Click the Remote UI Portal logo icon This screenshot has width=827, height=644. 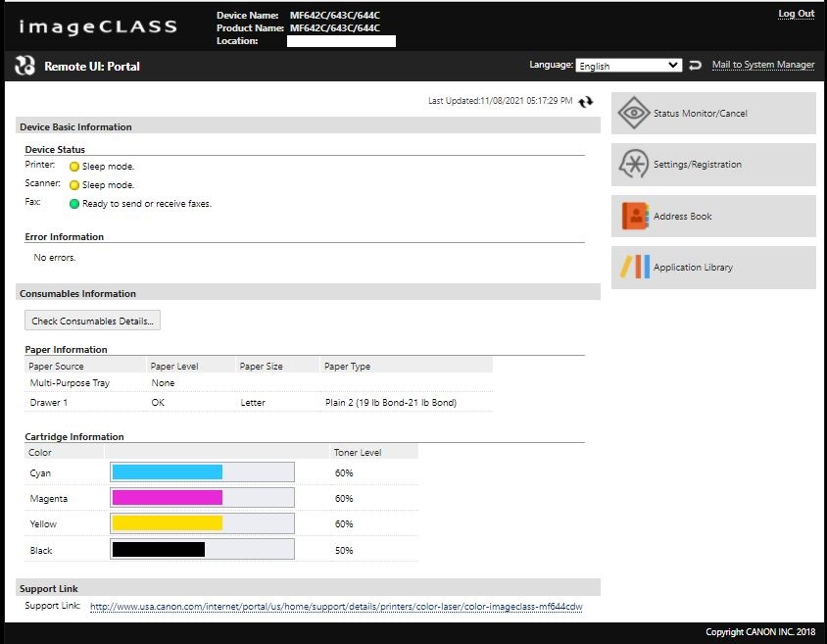pos(25,66)
